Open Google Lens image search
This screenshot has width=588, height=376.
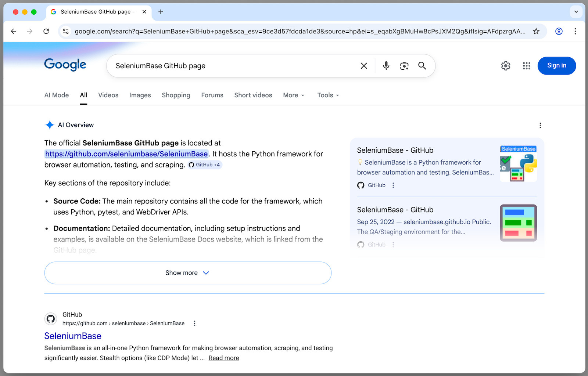click(404, 66)
